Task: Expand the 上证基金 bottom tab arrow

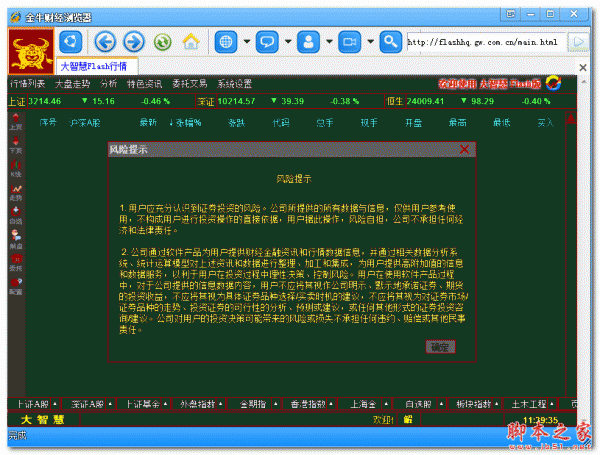Action: pos(165,404)
